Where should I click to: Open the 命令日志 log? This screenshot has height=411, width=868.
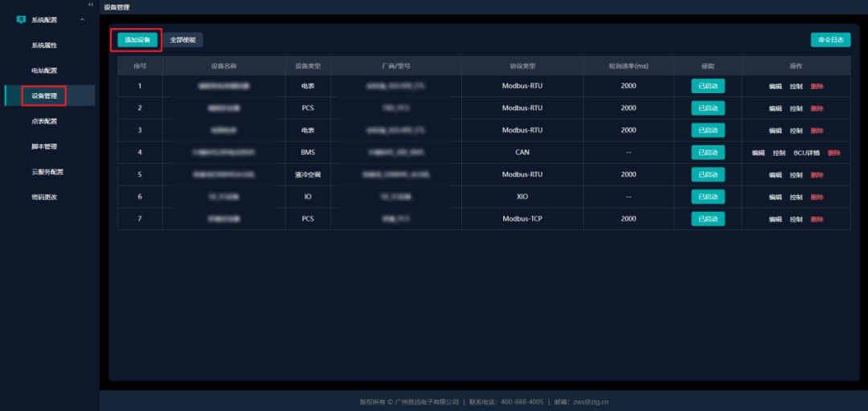pos(830,40)
